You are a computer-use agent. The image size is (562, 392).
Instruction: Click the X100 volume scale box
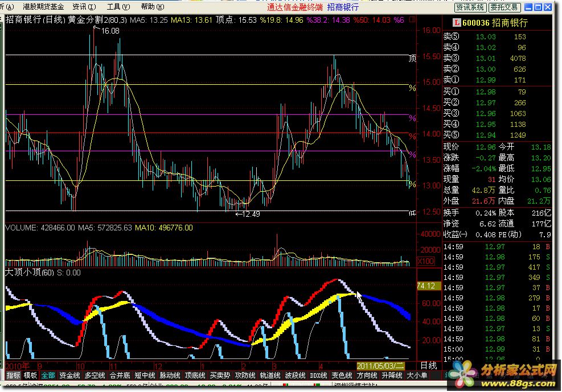tap(426, 261)
